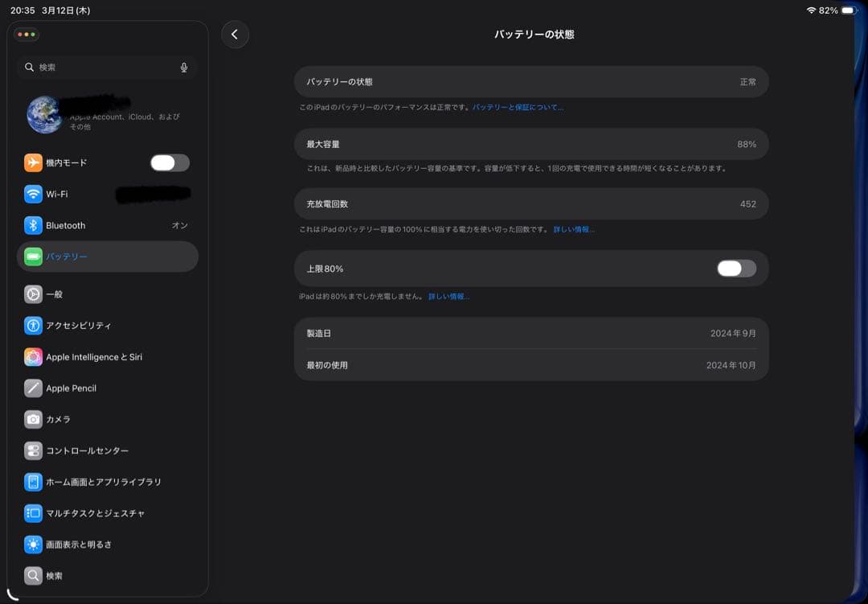868x604 pixels.
Task: Click the 最大容量 value 88%
Action: 747,144
